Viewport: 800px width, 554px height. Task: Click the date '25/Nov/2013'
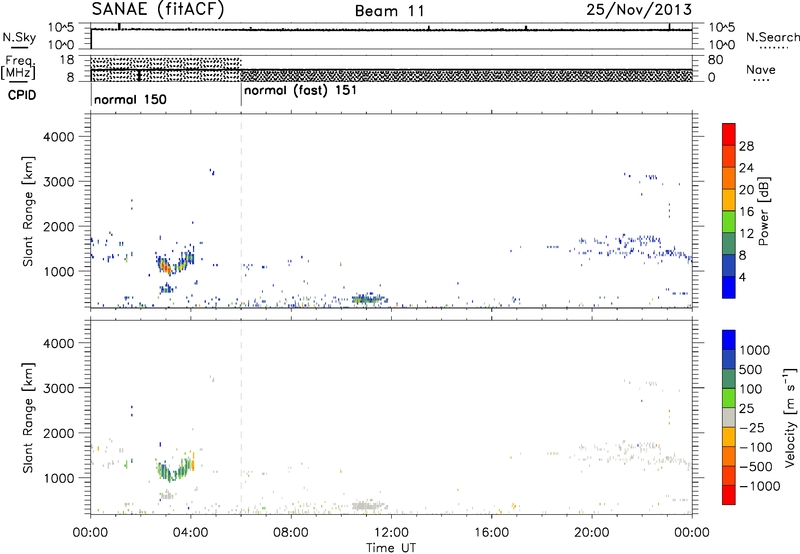pos(639,9)
